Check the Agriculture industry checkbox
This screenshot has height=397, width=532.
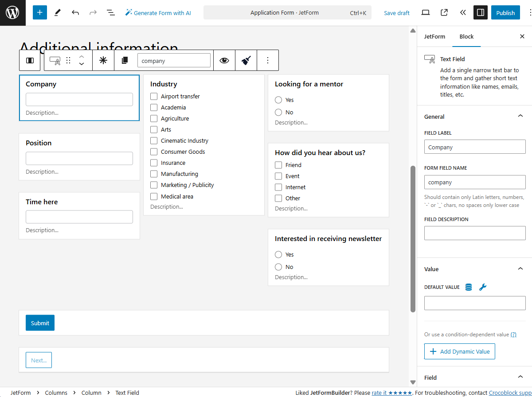[153, 118]
